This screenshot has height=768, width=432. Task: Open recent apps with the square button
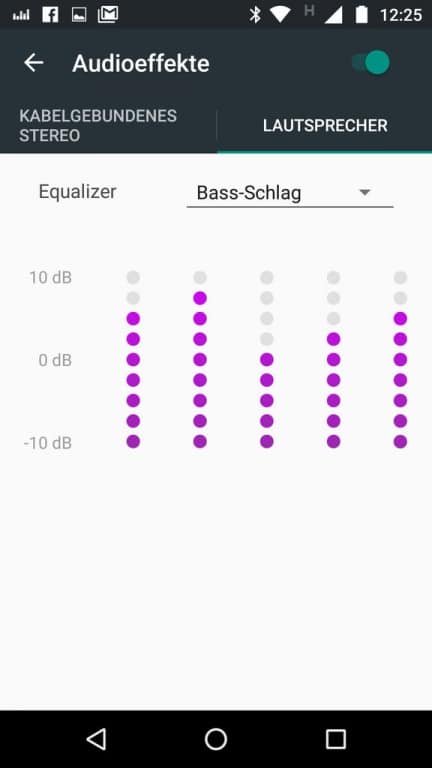336,739
